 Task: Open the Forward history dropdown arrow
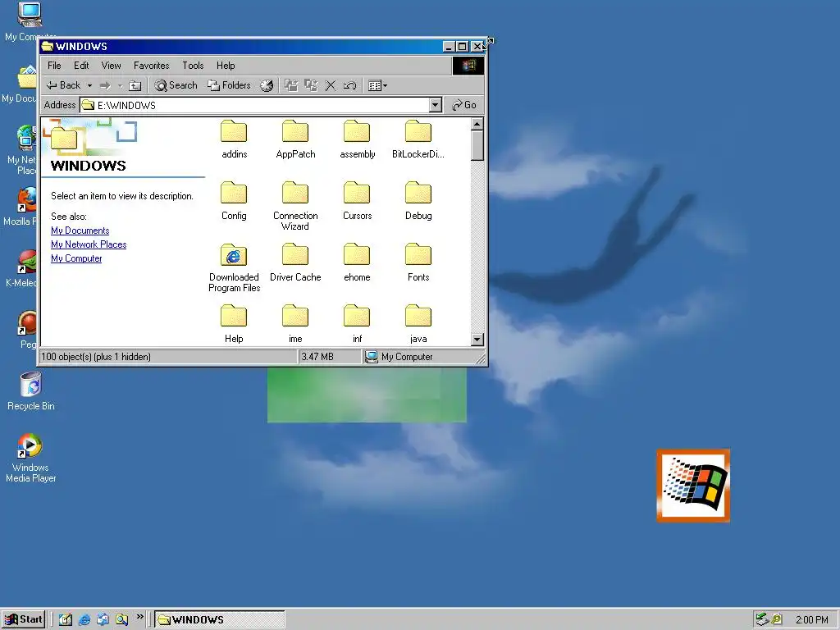[x=120, y=85]
